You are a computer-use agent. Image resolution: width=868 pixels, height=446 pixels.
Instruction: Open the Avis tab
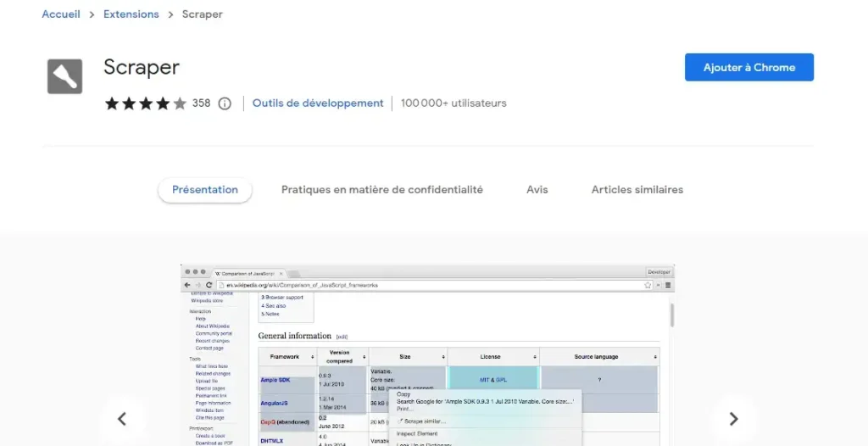tap(537, 190)
